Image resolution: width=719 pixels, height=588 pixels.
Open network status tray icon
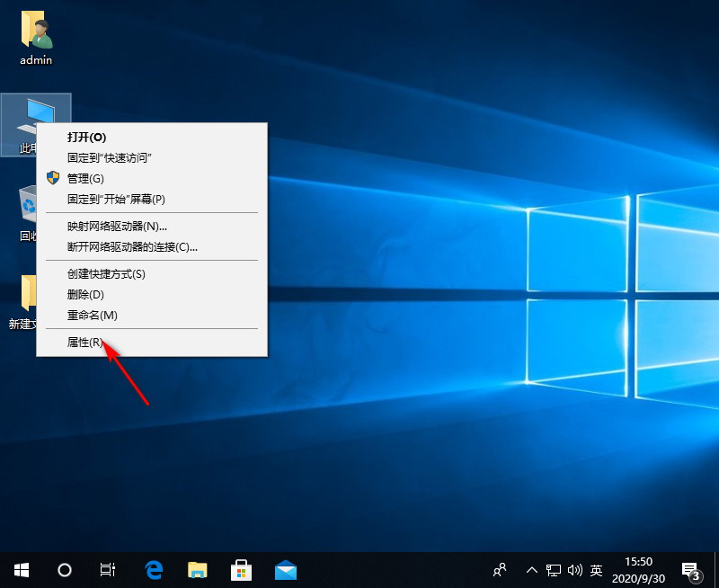coord(554,569)
